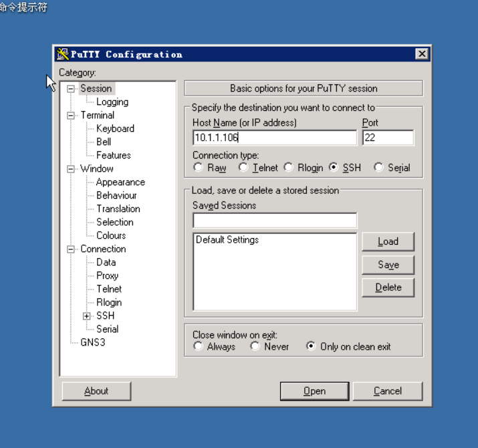The width and height of the screenshot is (478, 448).
Task: Open the Colours category
Action: coord(111,235)
